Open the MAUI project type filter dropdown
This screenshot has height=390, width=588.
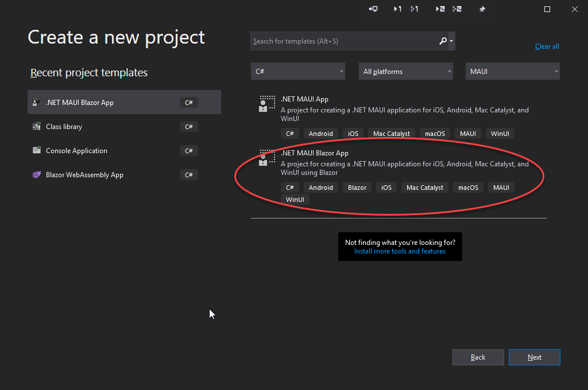pyautogui.click(x=513, y=71)
